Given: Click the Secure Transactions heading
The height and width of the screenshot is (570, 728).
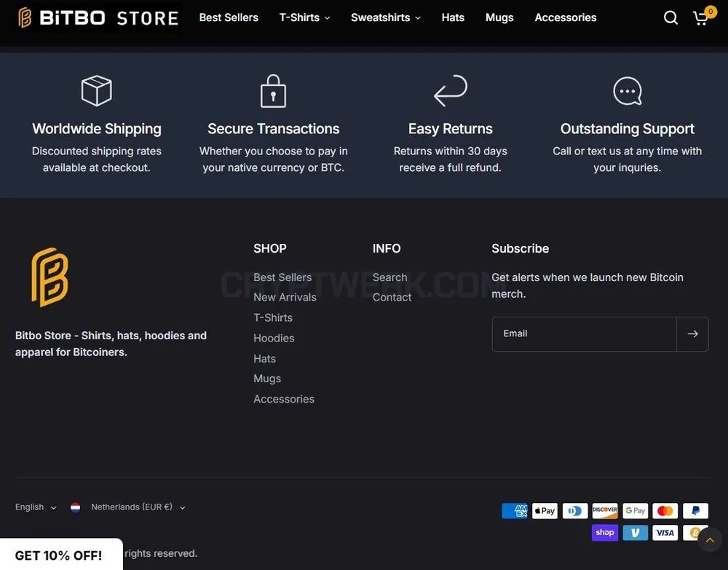Looking at the screenshot, I should pyautogui.click(x=273, y=129).
